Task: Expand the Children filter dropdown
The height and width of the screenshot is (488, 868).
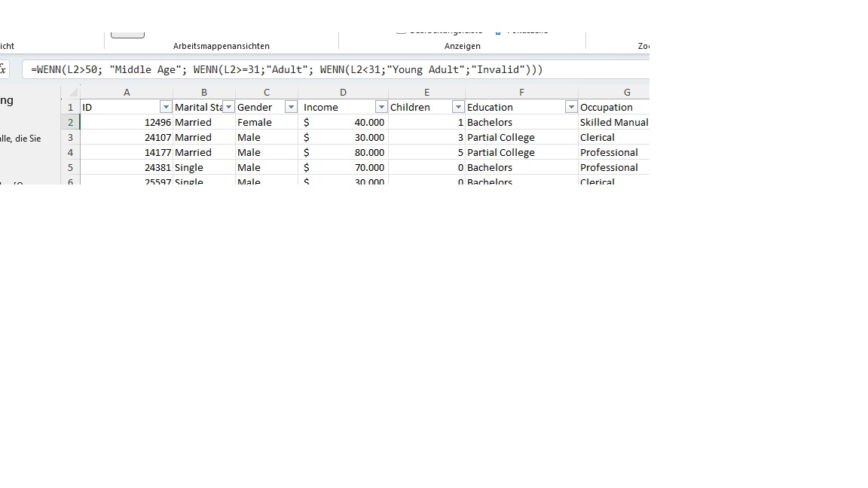Action: click(x=458, y=107)
